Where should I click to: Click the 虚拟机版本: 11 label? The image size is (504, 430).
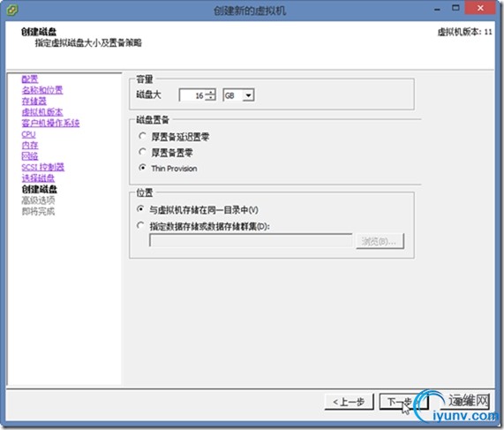[464, 32]
